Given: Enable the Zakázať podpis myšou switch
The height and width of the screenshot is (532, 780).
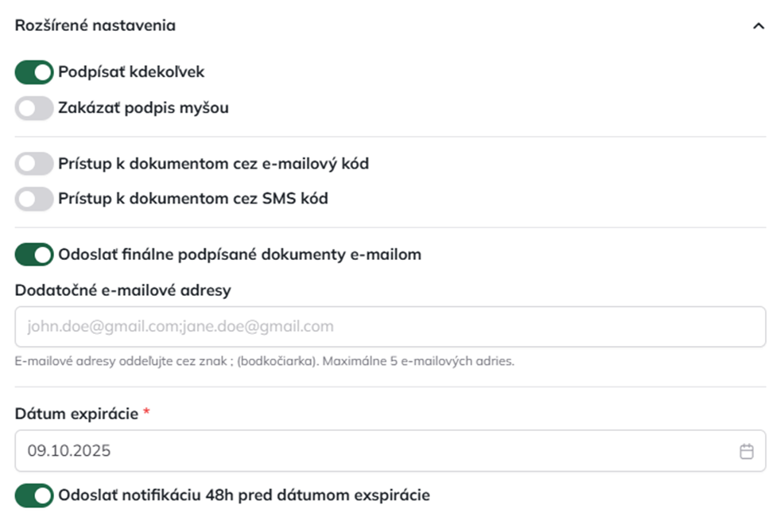Looking at the screenshot, I should point(34,108).
